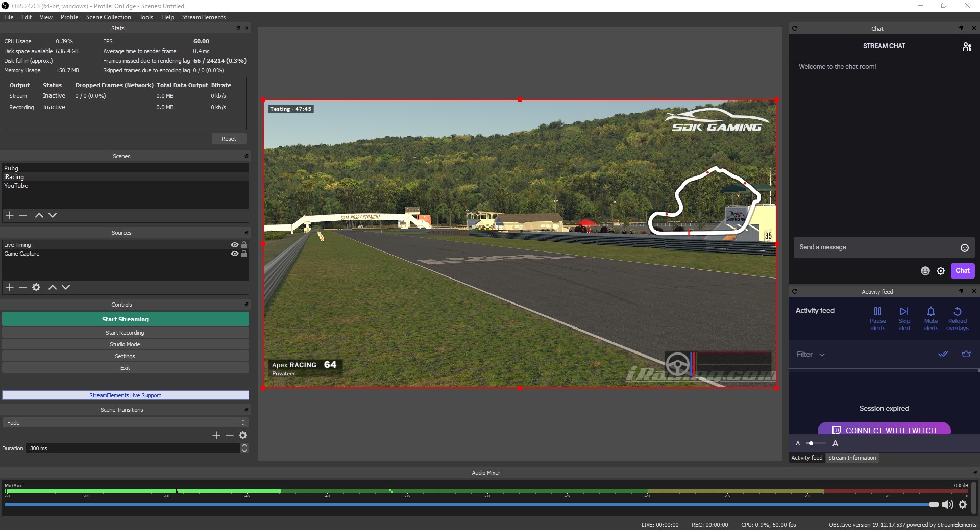Screen dimensions: 980x530
Task: Remove selected source with minus icon
Action: point(23,287)
